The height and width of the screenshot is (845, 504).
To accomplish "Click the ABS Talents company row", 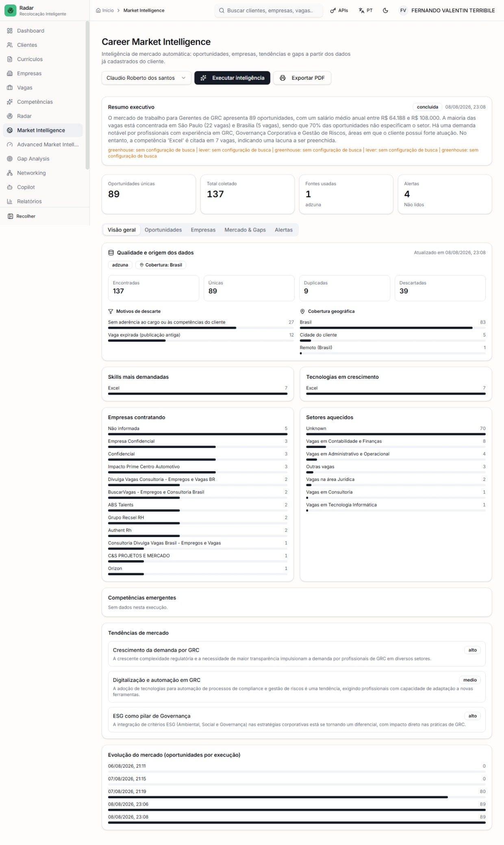I will click(x=198, y=507).
